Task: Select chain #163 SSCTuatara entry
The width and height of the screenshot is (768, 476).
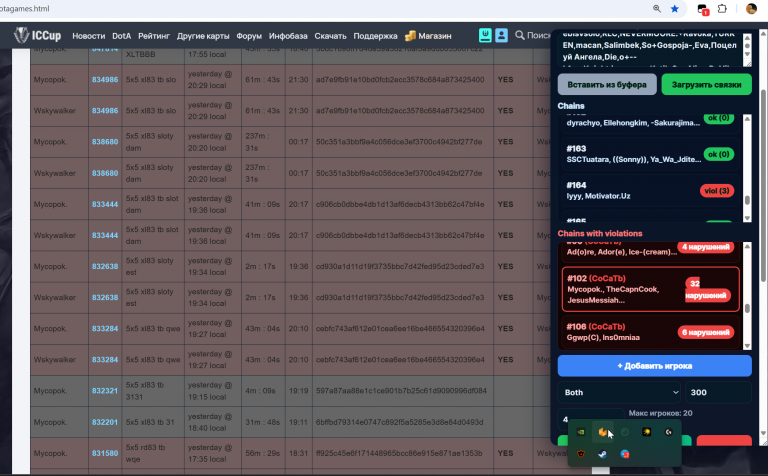Action: (x=650, y=154)
